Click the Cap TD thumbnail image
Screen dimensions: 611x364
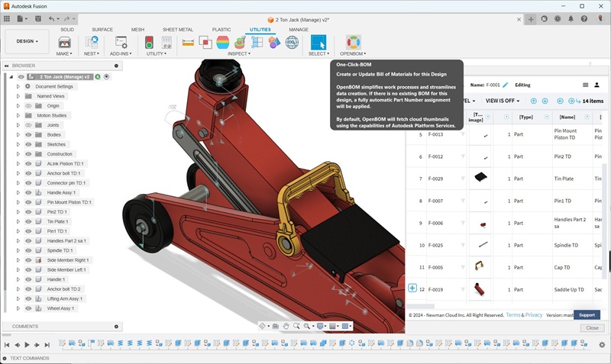pos(480,266)
